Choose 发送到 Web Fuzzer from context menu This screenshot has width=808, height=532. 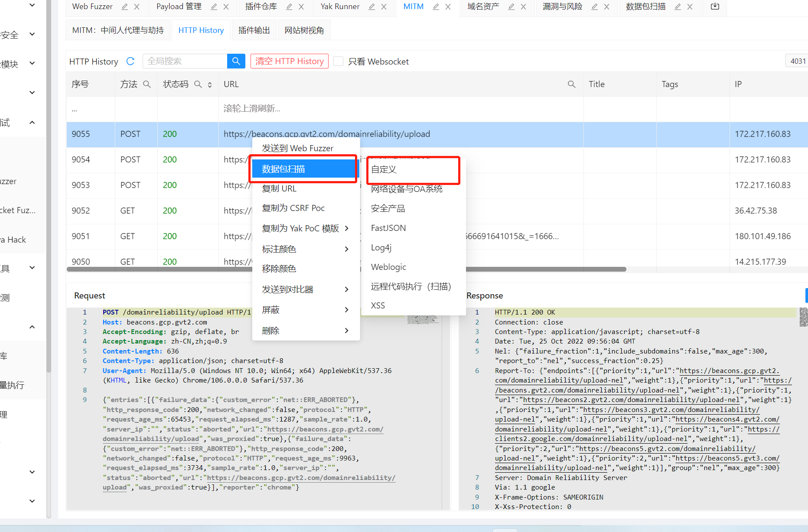tap(305, 148)
